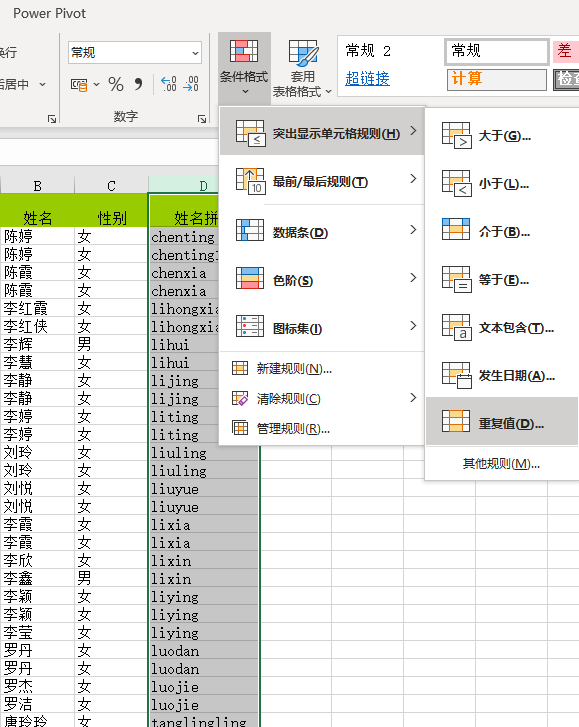
Task: Apply percent style (%) format
Action: click(116, 84)
